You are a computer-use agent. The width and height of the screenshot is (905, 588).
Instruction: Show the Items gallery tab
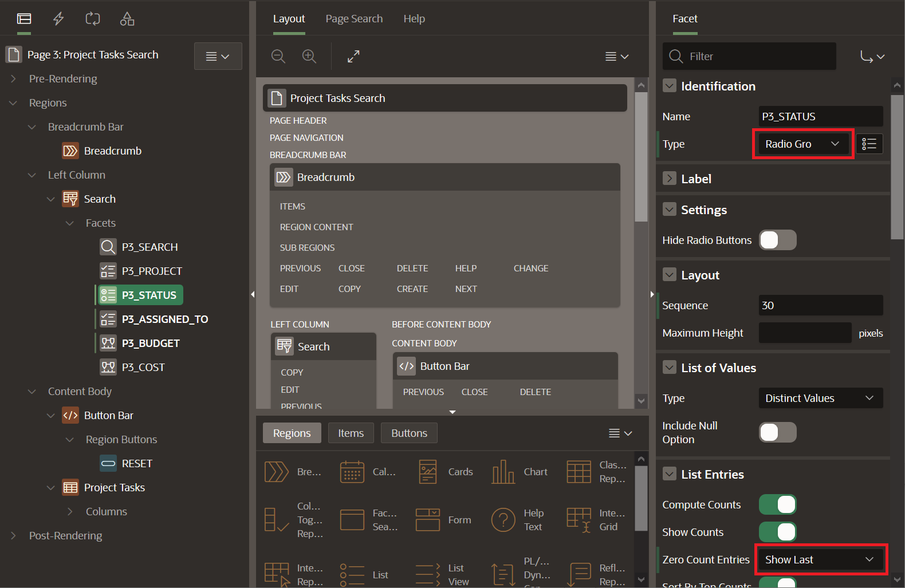pyautogui.click(x=351, y=433)
